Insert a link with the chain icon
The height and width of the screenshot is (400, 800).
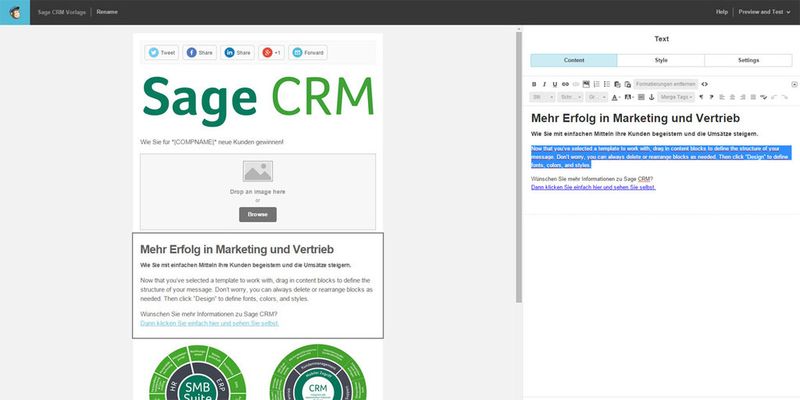[565, 84]
